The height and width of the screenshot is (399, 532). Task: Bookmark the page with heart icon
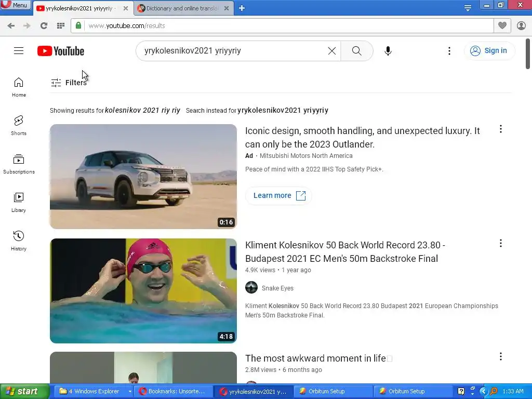(502, 25)
